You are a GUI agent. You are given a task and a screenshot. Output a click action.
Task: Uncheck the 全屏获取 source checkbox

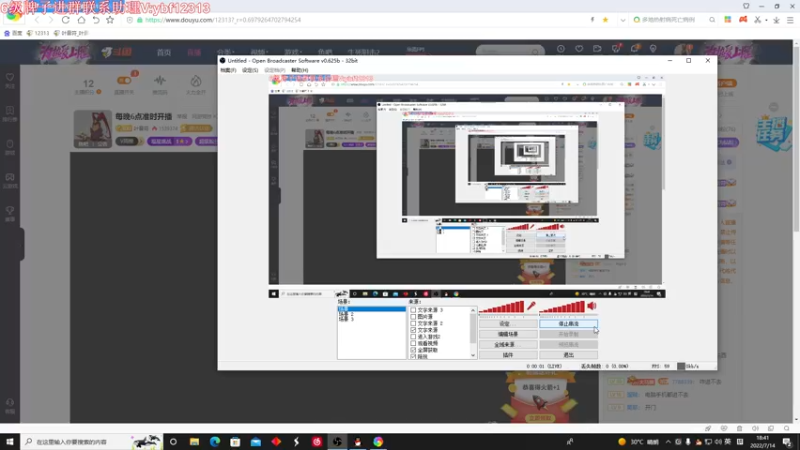coord(413,349)
